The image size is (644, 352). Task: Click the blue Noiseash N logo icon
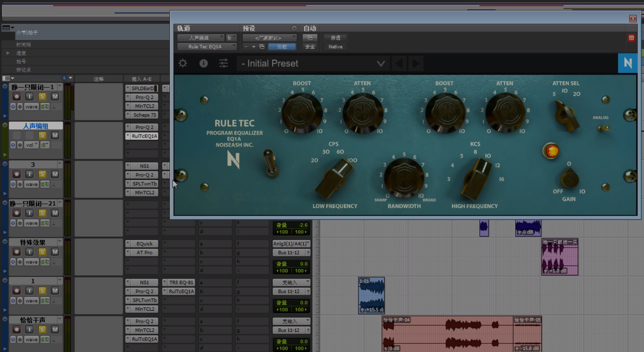pyautogui.click(x=627, y=63)
